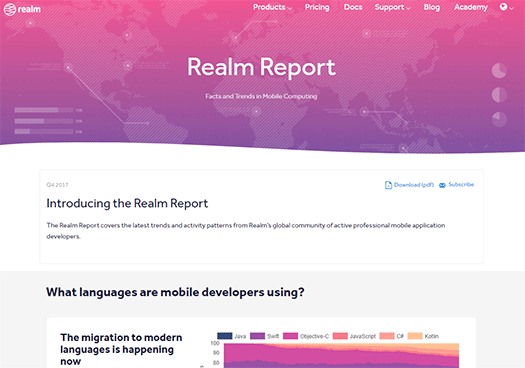Toggle the Objective-C legend swatch

coord(290,336)
